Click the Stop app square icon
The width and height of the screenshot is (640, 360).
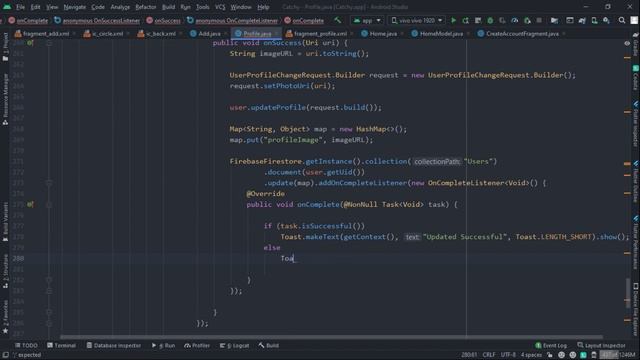539,20
